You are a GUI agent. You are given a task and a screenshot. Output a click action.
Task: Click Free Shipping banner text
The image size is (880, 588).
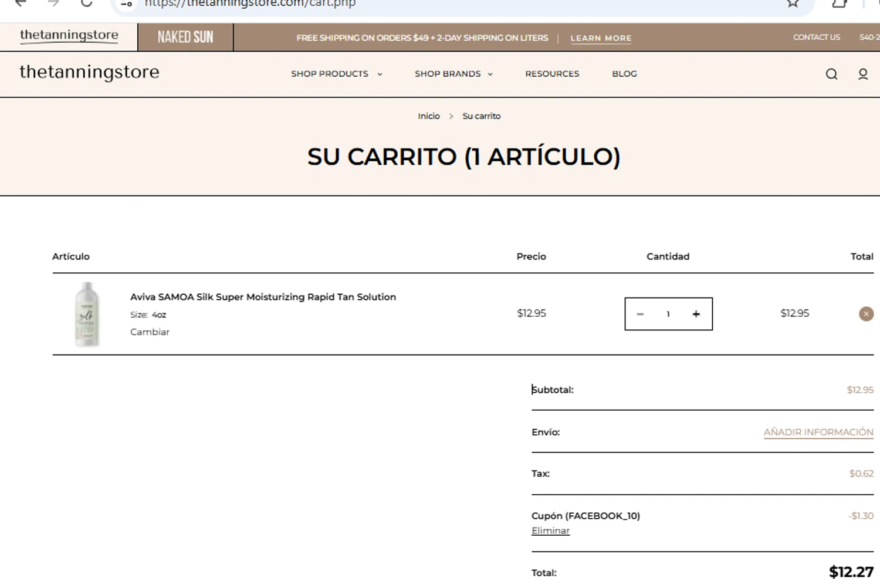(422, 38)
